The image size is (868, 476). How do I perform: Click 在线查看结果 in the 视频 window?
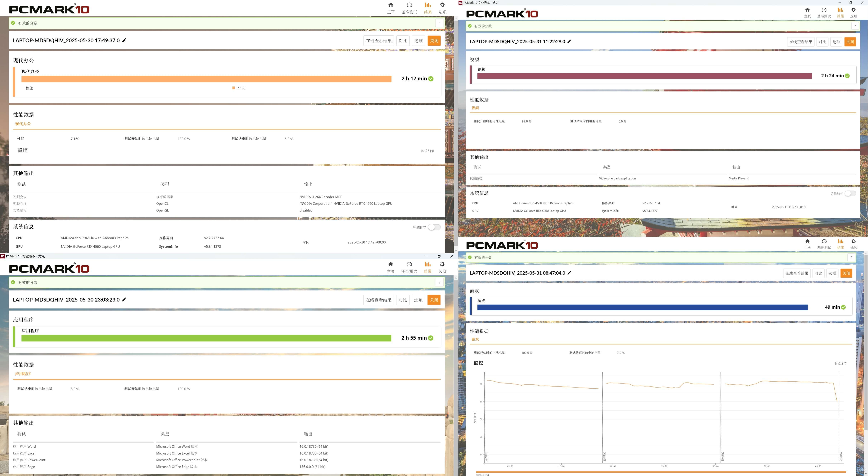tap(801, 42)
